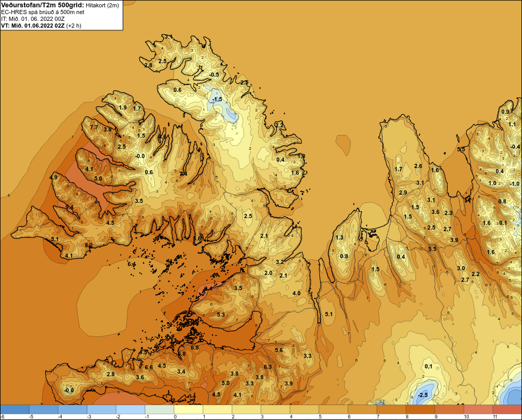The width and height of the screenshot is (522, 420).
Task: Click the '1.3' temperature value
Action: (x=340, y=237)
